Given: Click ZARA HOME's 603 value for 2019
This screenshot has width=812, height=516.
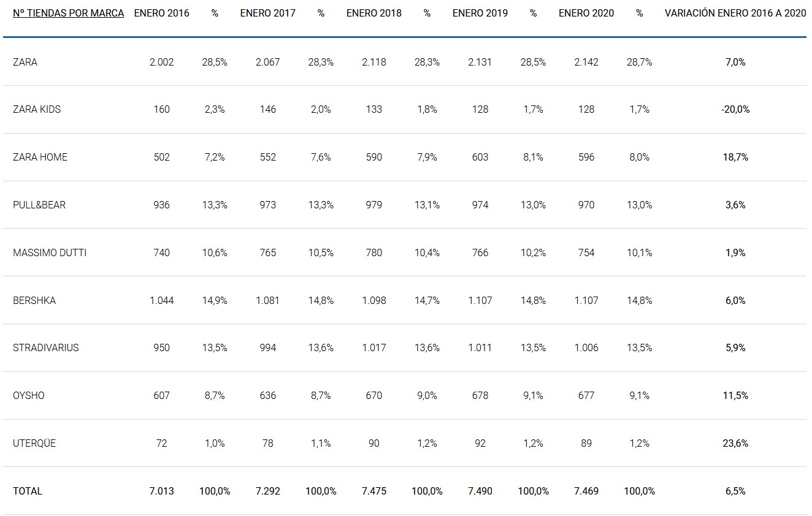Looking at the screenshot, I should (x=480, y=157).
